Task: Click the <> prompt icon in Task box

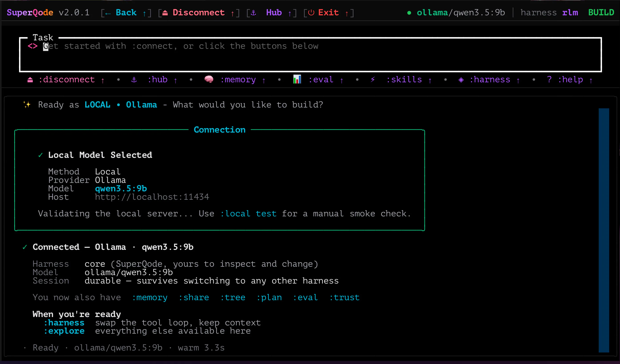Action: (x=32, y=46)
